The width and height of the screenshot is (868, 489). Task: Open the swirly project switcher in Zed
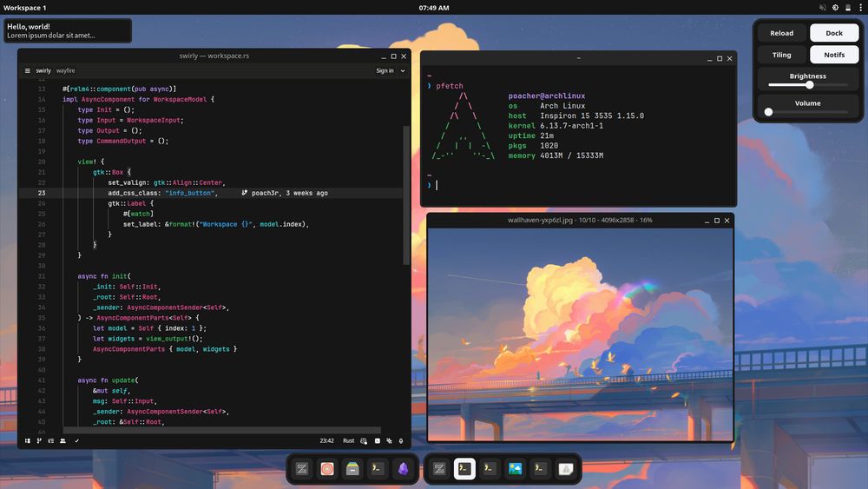click(x=43, y=71)
